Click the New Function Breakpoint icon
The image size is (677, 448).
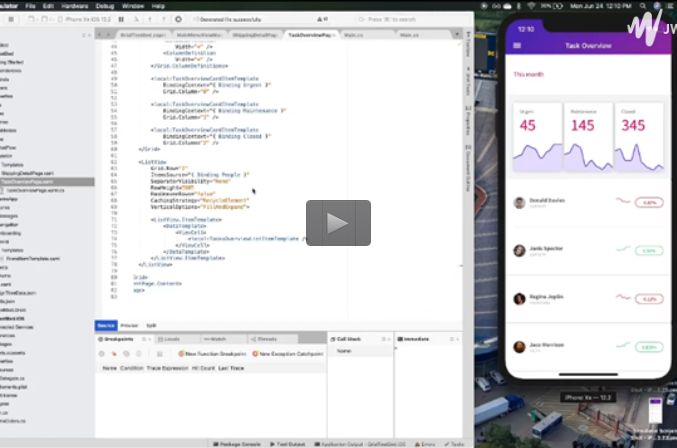[x=181, y=354]
